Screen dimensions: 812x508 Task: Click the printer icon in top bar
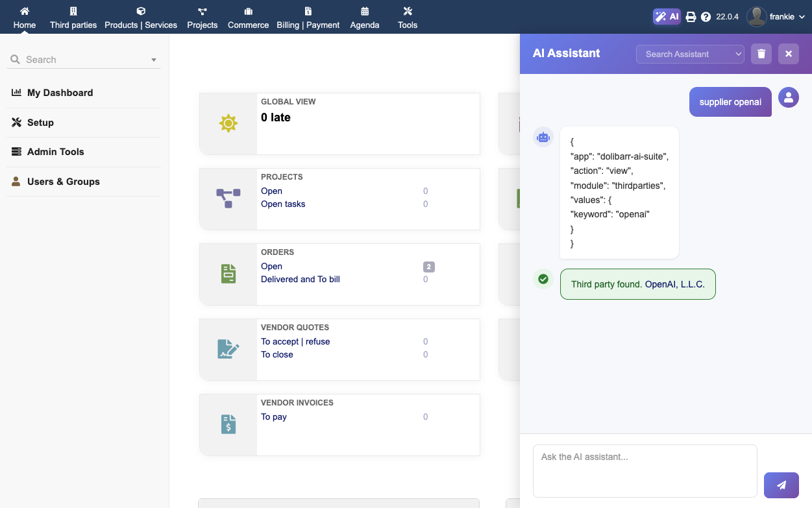click(691, 17)
